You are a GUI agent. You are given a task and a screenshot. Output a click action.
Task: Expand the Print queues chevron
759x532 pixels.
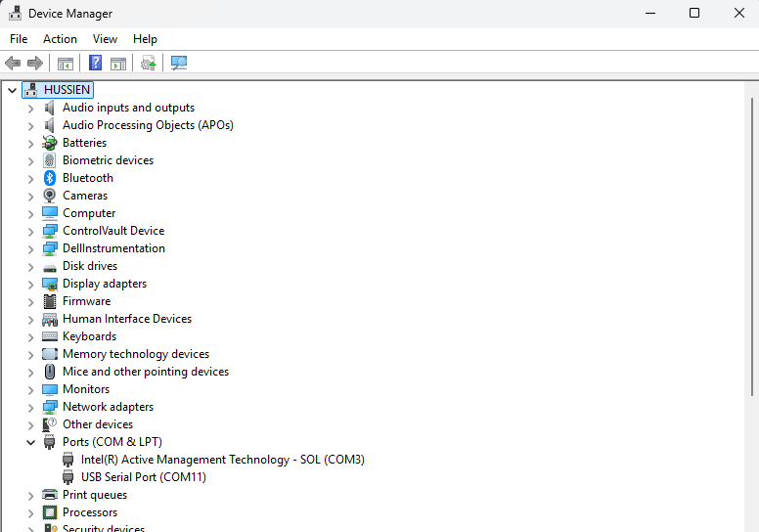(x=30, y=496)
